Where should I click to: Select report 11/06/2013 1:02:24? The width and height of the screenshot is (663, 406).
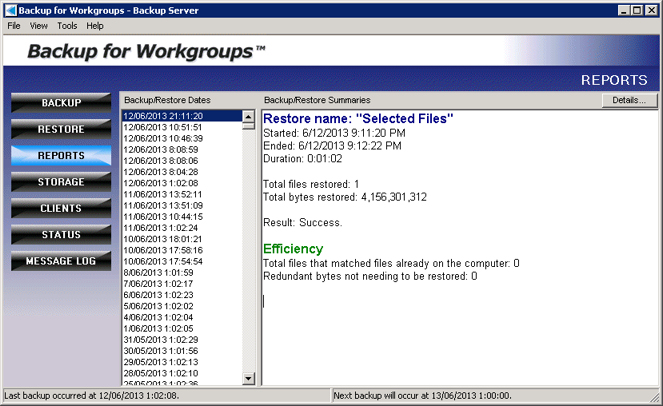pyautogui.click(x=182, y=228)
